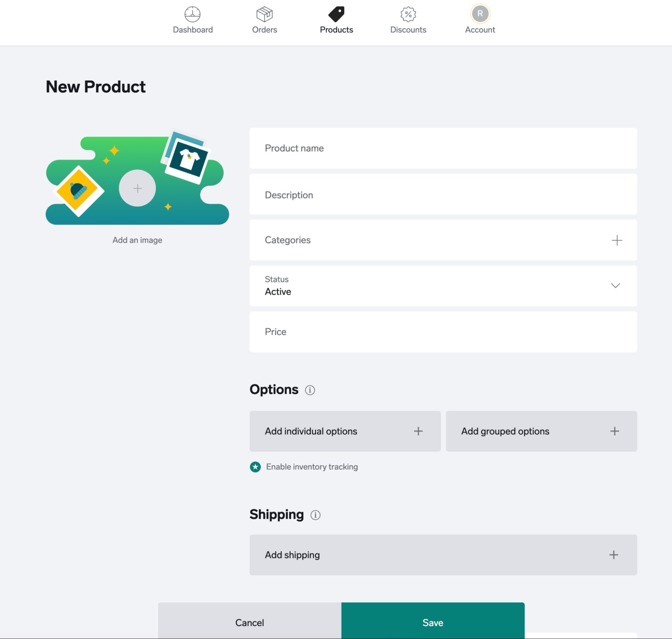Click the plus circle to upload image

[x=137, y=188]
